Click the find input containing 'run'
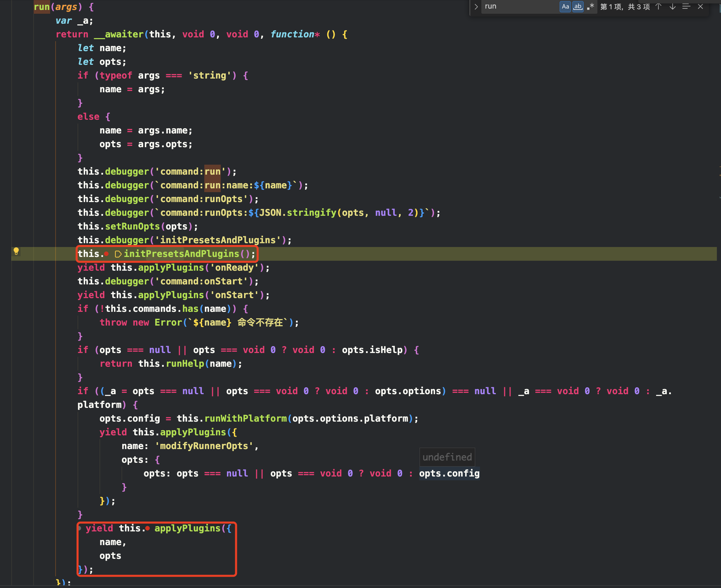The width and height of the screenshot is (721, 588). pos(520,7)
